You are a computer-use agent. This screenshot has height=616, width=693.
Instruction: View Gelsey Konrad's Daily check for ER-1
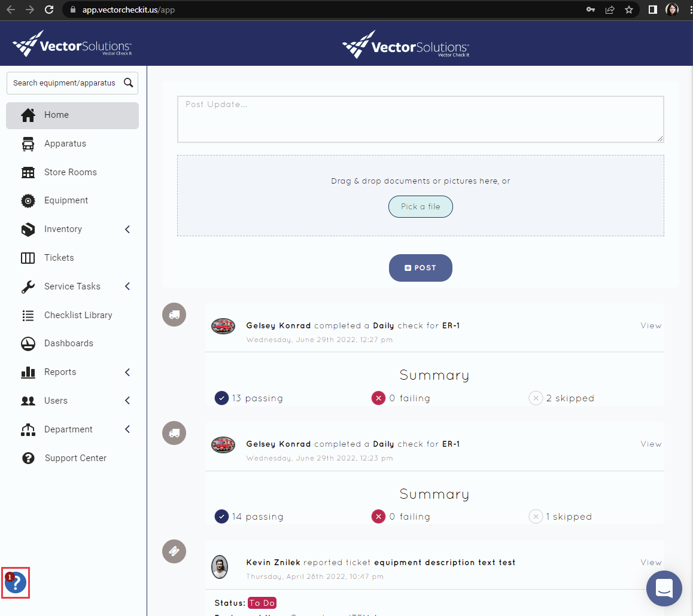point(651,325)
